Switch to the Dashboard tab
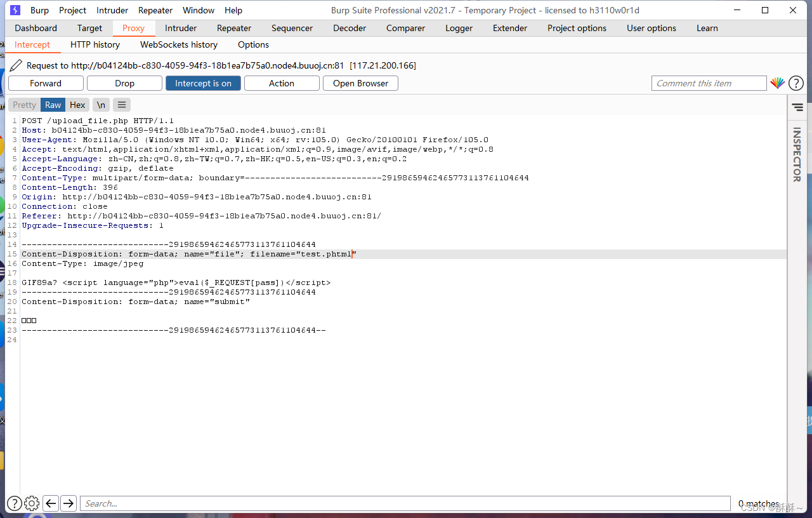Screen dimensions: 812x518 (x=36, y=28)
